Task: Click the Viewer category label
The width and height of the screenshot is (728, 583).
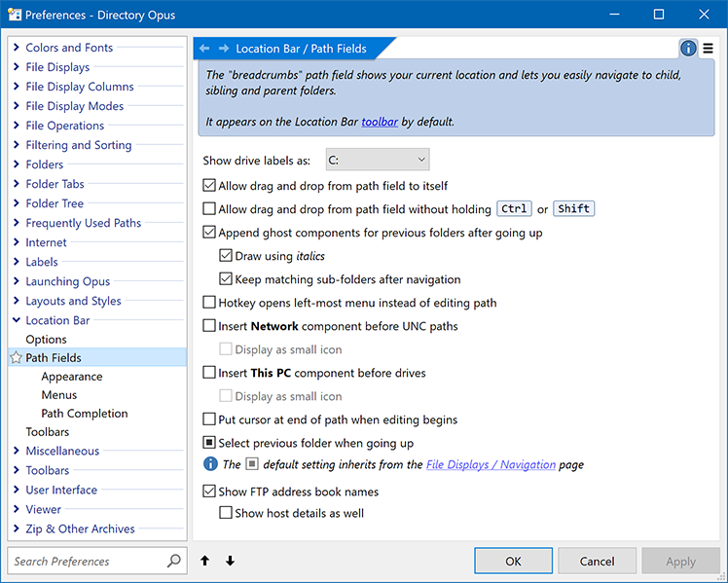Action: pos(43,509)
